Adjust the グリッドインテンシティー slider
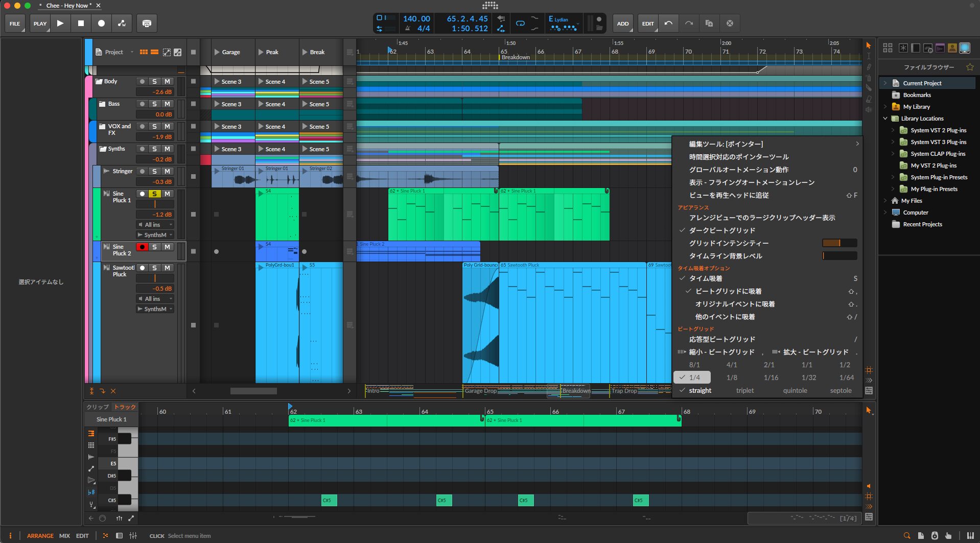 (x=839, y=243)
